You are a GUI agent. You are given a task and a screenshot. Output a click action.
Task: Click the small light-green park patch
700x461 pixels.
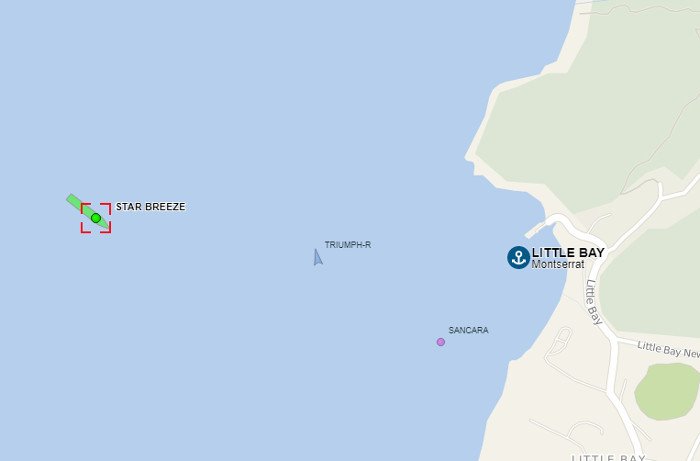(x=667, y=391)
